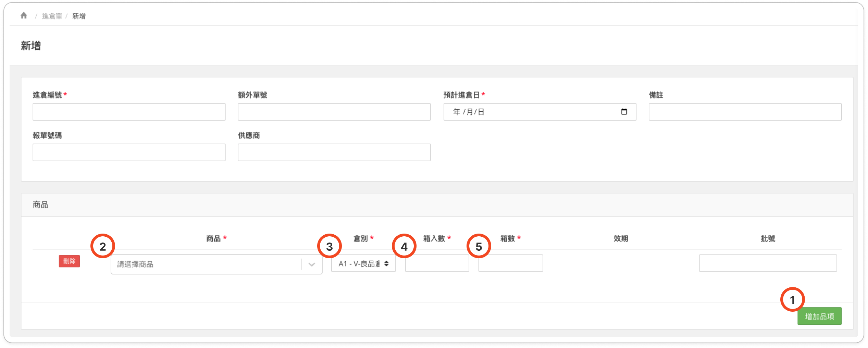
Task: Click the 箱數 input box
Action: pos(510,263)
